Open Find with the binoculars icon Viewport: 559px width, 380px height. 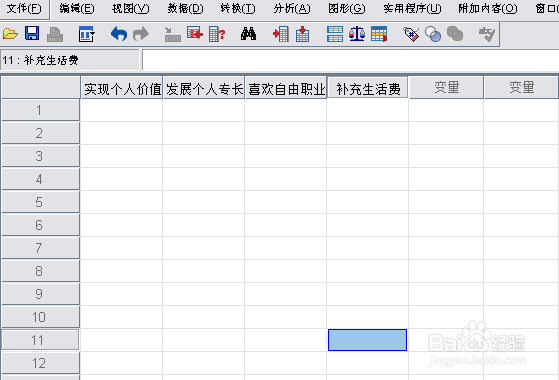[x=248, y=34]
